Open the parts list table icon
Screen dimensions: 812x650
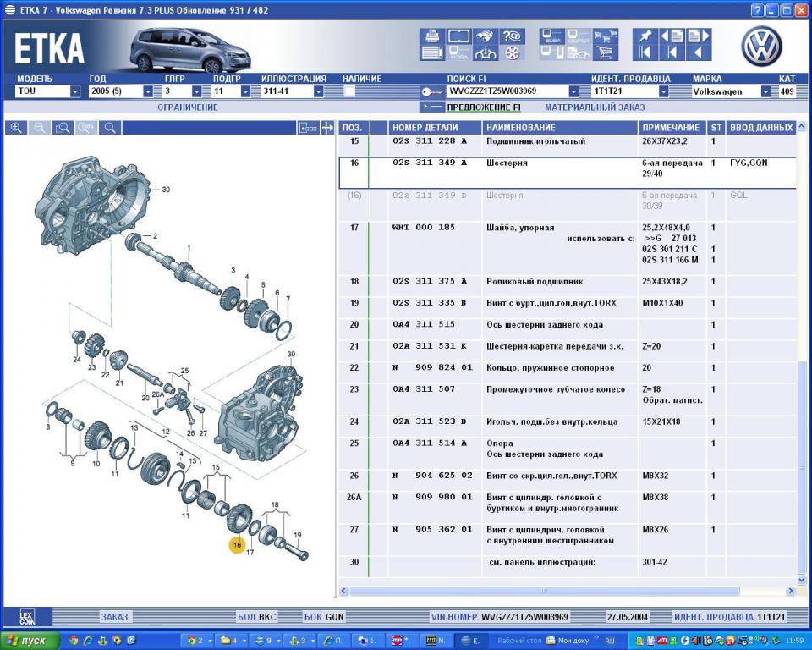coord(432,52)
